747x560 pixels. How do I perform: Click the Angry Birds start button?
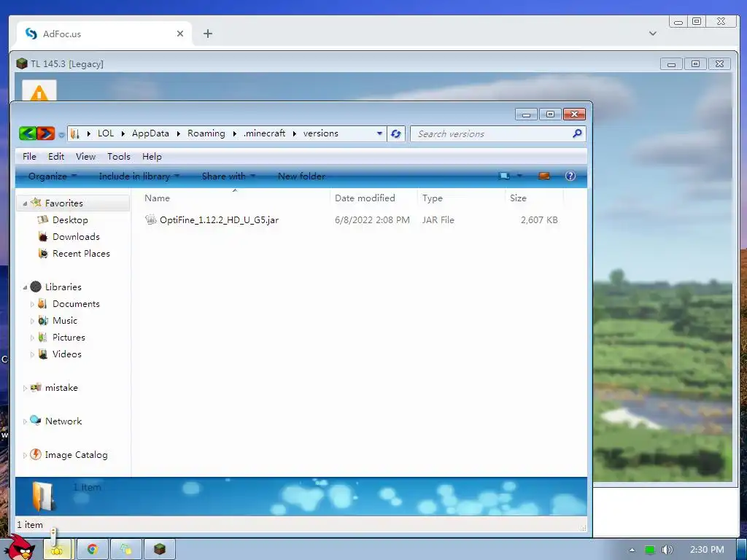(21, 548)
